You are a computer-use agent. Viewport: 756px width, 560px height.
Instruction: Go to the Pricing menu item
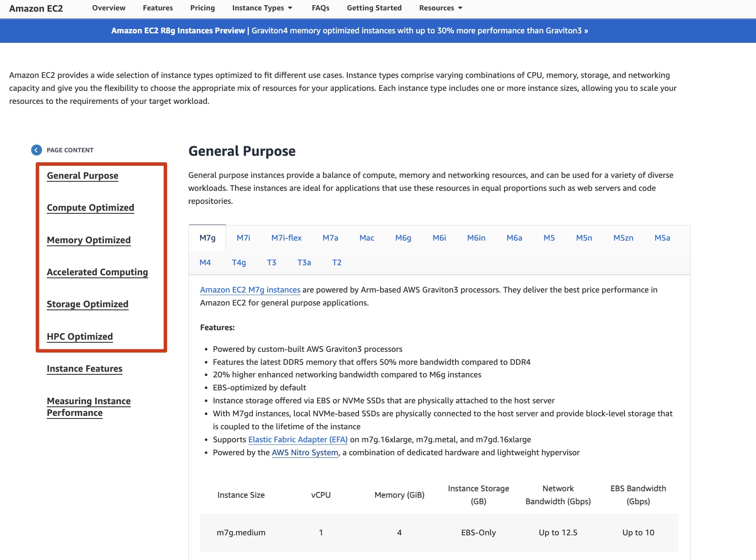[x=202, y=8]
